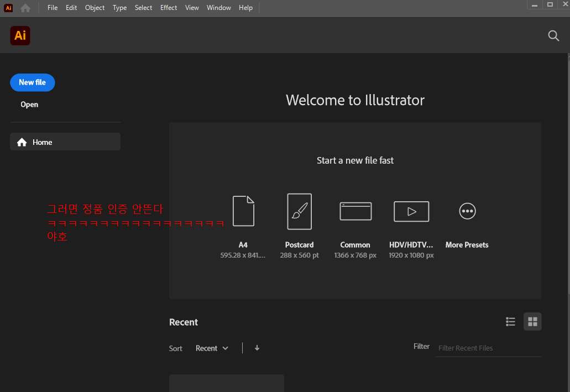Reverse sort order with the arrow icon

[x=257, y=348]
